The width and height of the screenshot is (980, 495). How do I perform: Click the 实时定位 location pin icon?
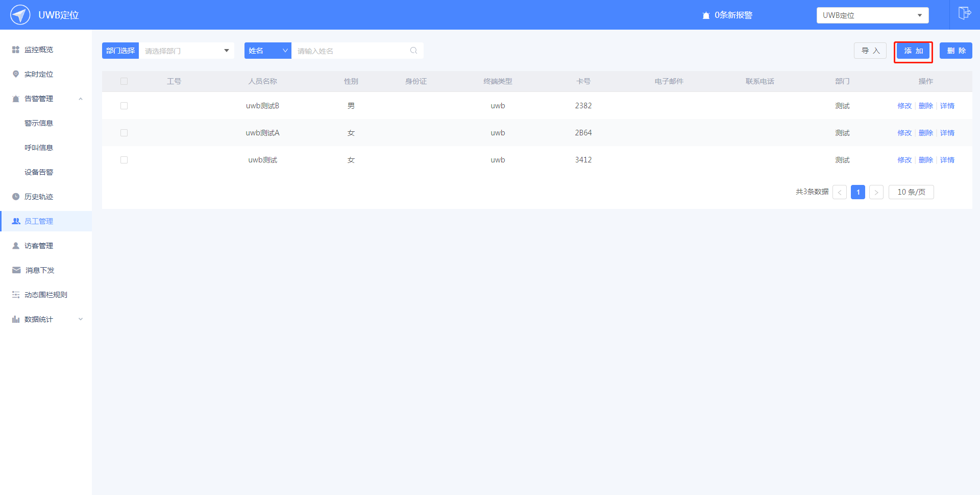(16, 74)
